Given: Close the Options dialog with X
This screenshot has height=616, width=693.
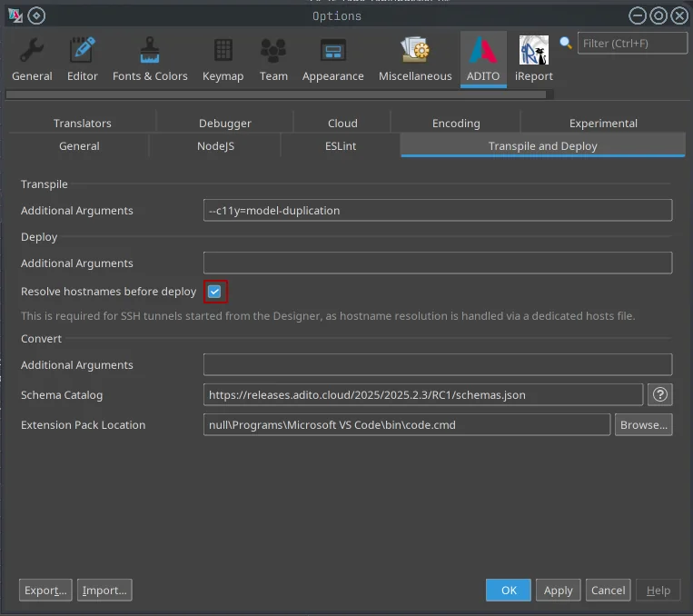Looking at the screenshot, I should point(679,16).
